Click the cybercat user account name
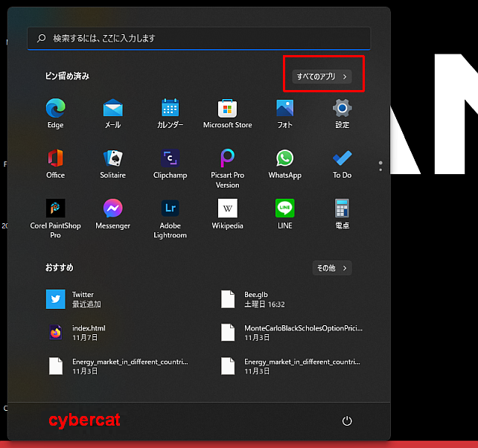Image resolution: width=478 pixels, height=448 pixels. click(x=84, y=420)
